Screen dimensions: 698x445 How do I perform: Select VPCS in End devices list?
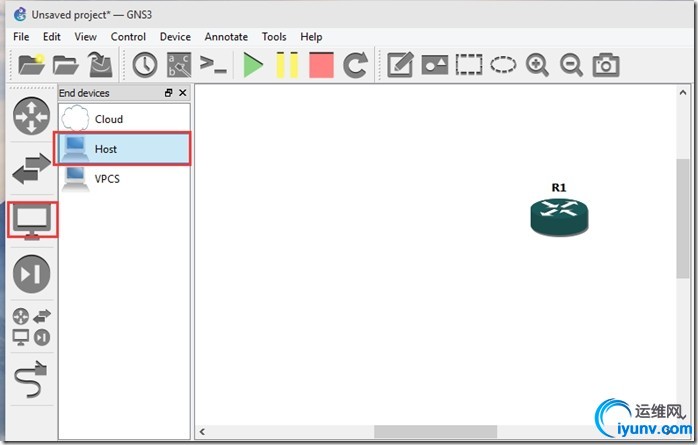tap(124, 178)
